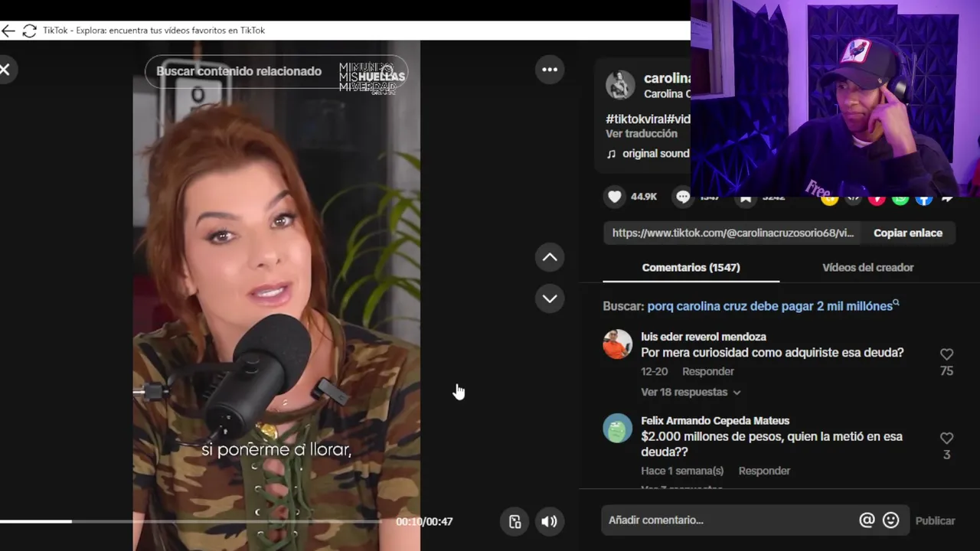
Task: Click the Copiar enlace button
Action: tap(908, 233)
